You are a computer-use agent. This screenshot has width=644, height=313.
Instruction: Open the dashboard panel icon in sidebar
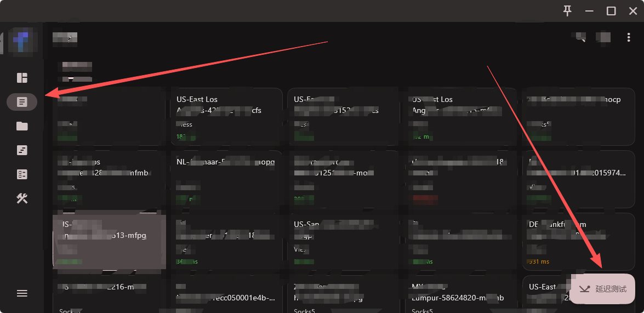22,78
